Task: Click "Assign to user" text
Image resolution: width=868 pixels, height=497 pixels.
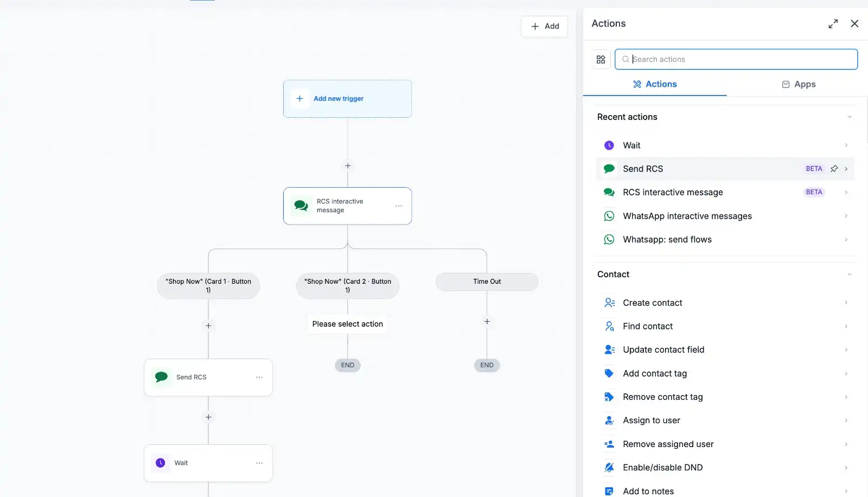Action: pyautogui.click(x=652, y=420)
